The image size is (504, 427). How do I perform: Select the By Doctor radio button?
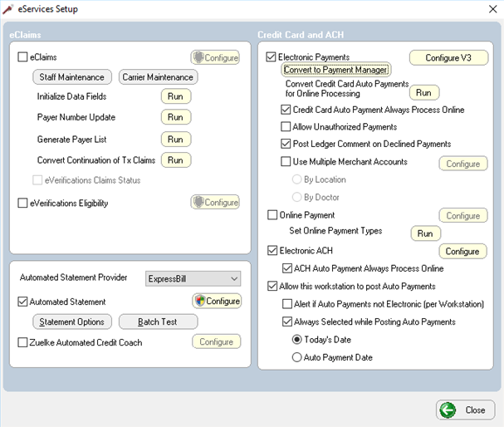click(296, 197)
